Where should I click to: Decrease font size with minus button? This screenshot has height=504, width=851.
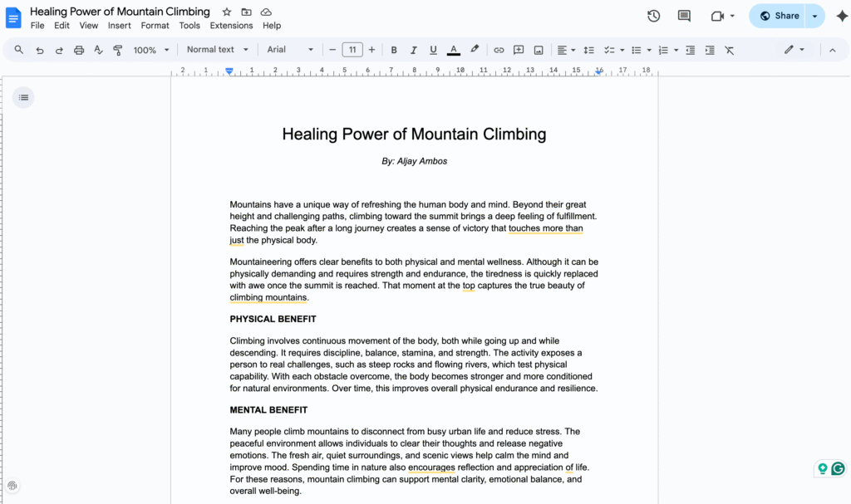coord(332,50)
